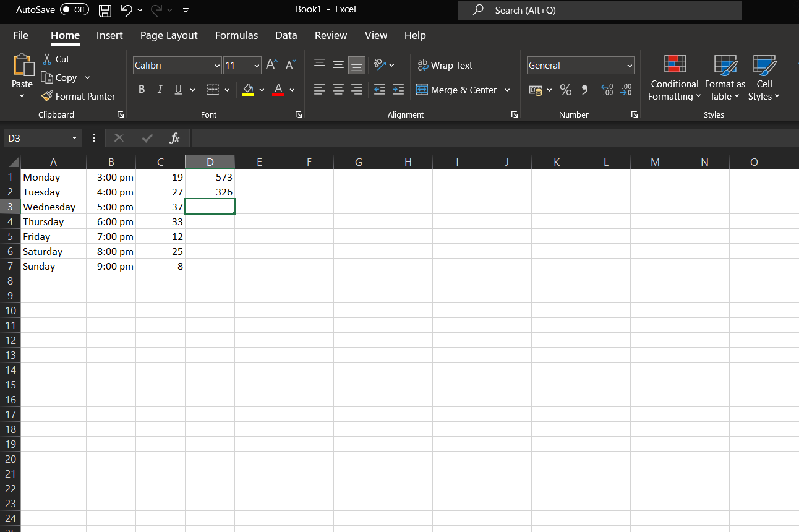Click the Select All corner triangle
This screenshot has width=799, height=532.
[14, 162]
